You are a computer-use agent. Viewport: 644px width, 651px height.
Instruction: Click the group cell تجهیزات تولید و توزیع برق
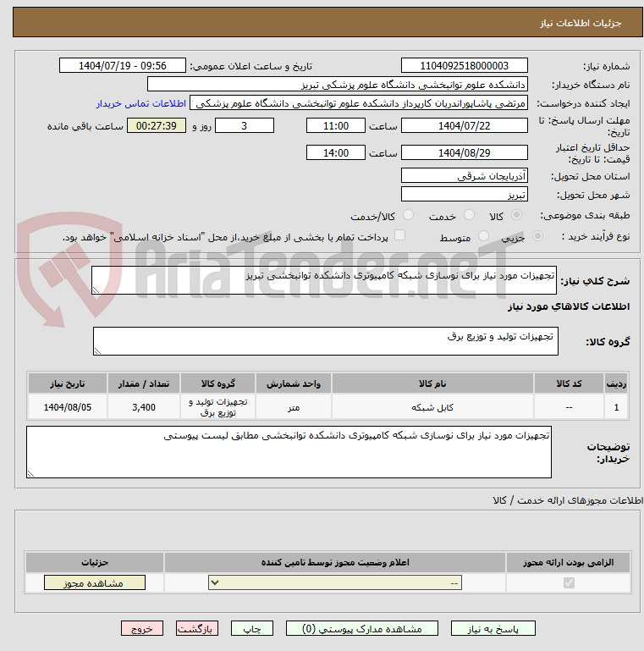[217, 407]
